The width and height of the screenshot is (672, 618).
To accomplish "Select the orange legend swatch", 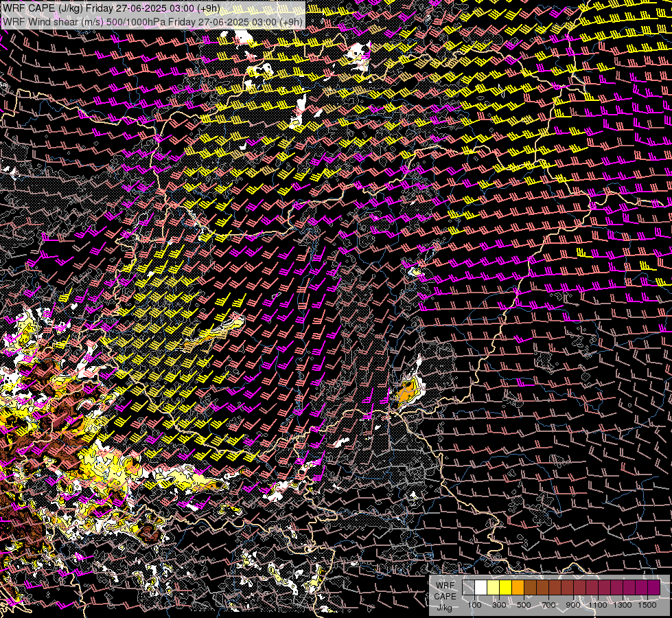I will click(x=518, y=588).
